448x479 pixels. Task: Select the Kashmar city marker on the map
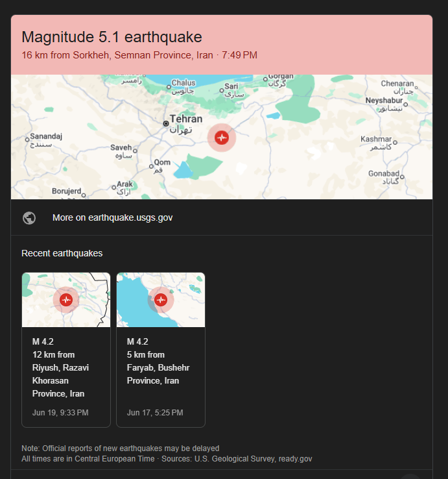point(395,142)
